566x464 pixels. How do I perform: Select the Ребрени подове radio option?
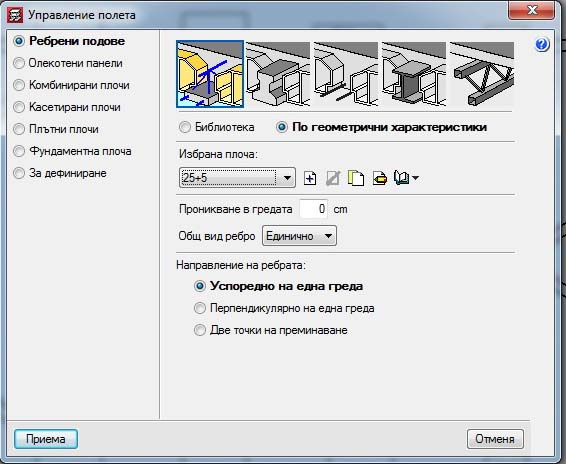(69, 41)
